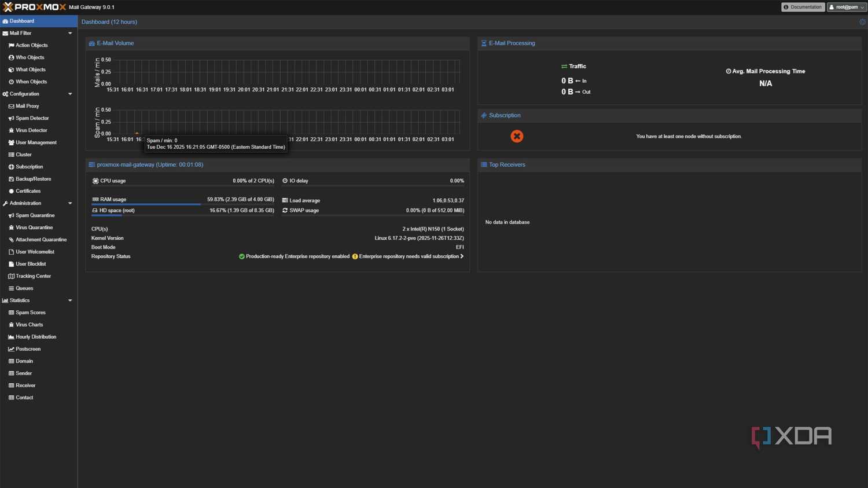Click the Hourly Distribution chart icon
Image resolution: width=868 pixels, height=488 pixels.
(x=11, y=337)
